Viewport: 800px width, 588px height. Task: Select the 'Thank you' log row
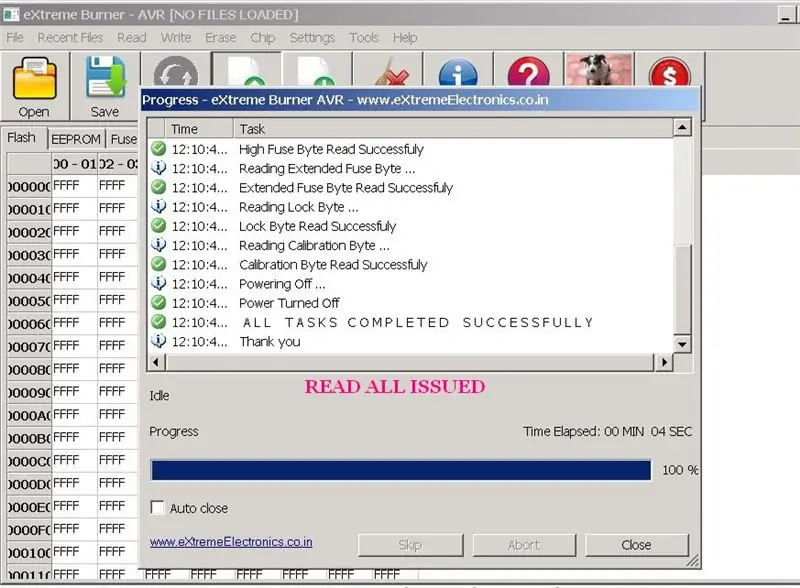[411, 341]
